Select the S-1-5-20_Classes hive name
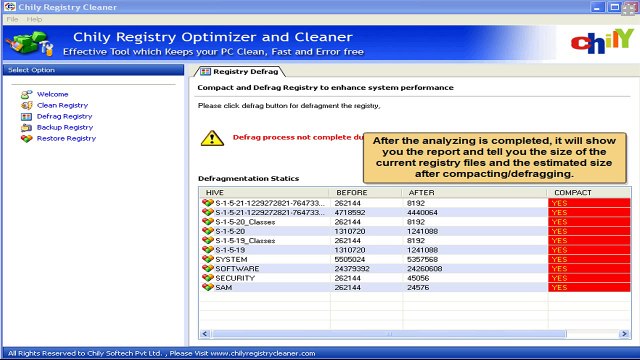The width and height of the screenshot is (640, 360). tap(245, 222)
